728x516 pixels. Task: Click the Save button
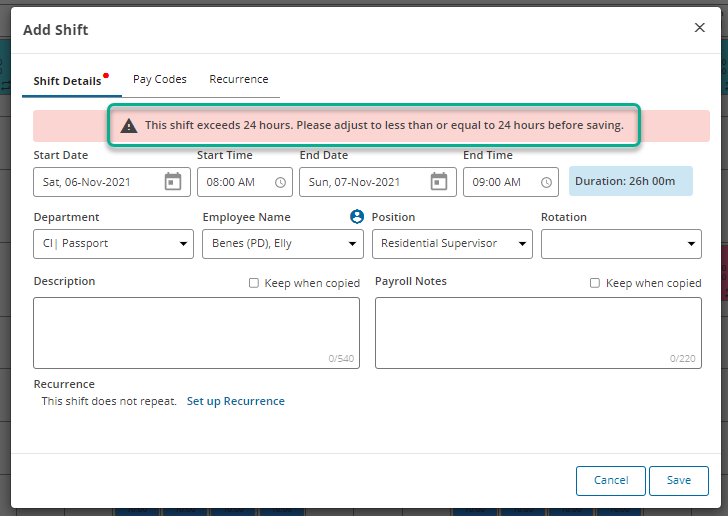tap(678, 480)
